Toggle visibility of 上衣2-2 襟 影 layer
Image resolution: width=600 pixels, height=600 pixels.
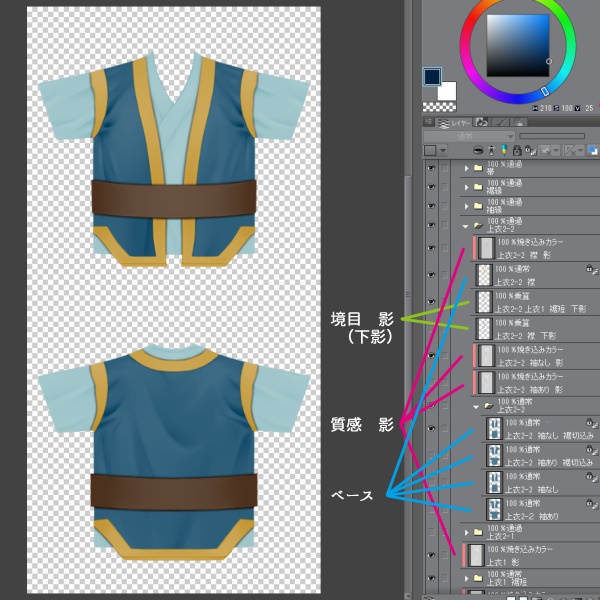click(x=431, y=248)
